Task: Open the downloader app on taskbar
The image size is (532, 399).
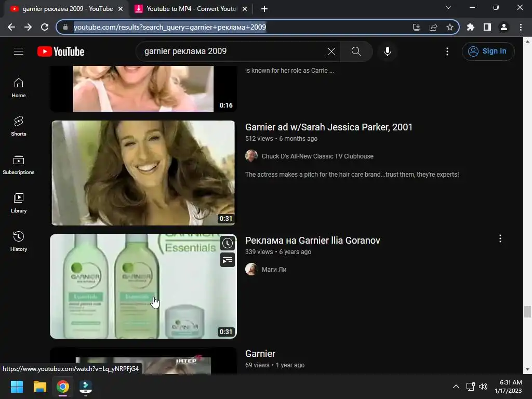Action: click(x=86, y=387)
